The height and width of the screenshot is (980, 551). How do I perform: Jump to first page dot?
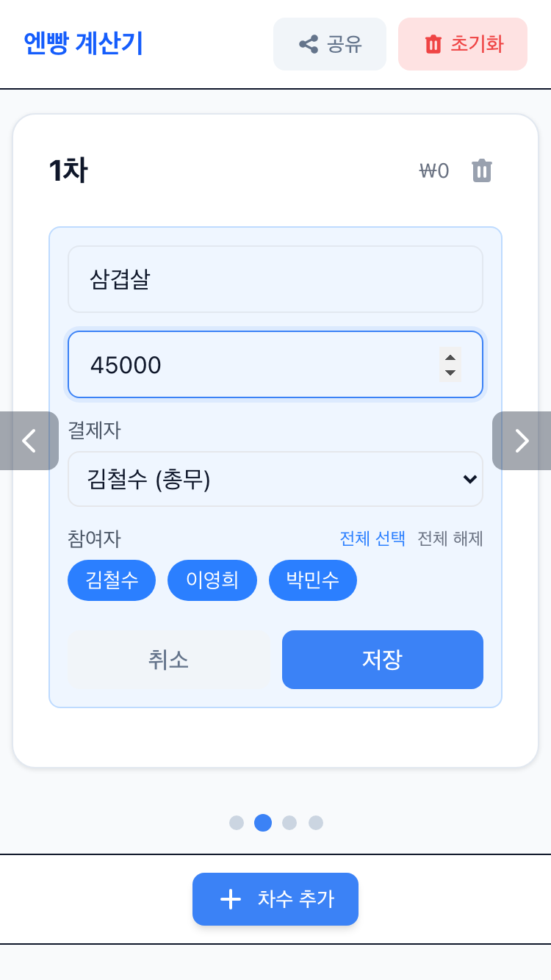[x=237, y=823]
